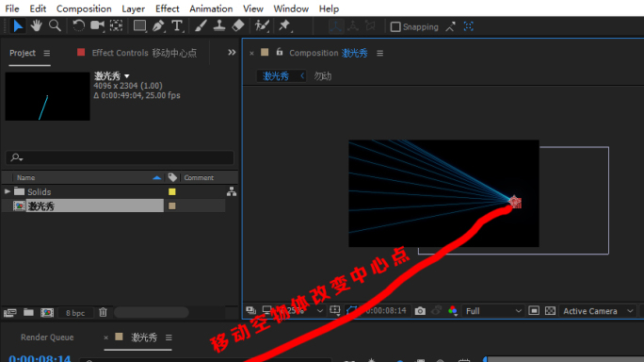Open the Active Camera dropdown
The height and width of the screenshot is (362, 644).
(598, 311)
